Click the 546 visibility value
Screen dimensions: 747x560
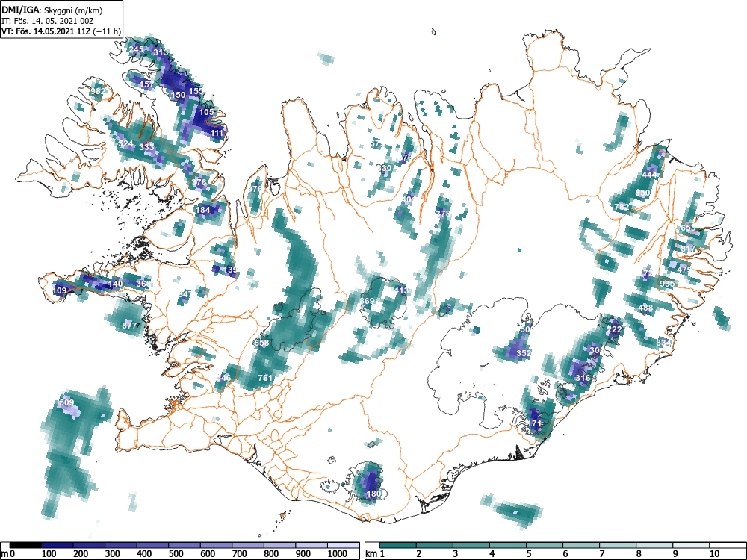pos(223,378)
